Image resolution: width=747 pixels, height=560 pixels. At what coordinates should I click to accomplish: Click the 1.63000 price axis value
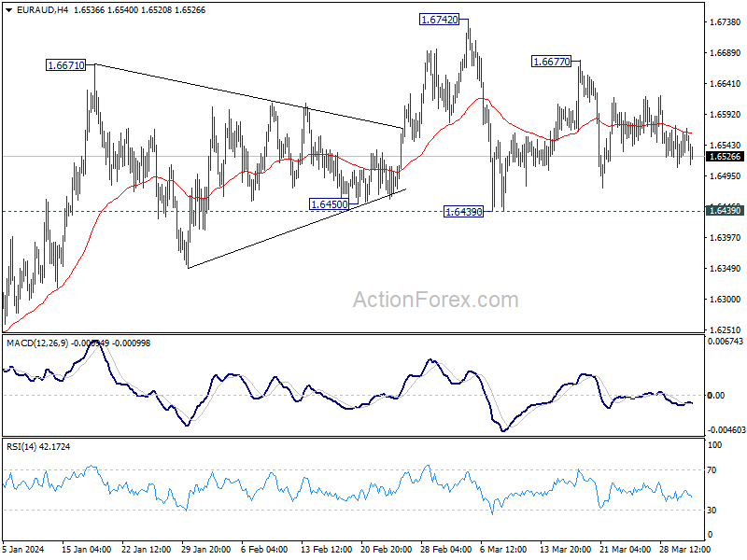coord(726,299)
